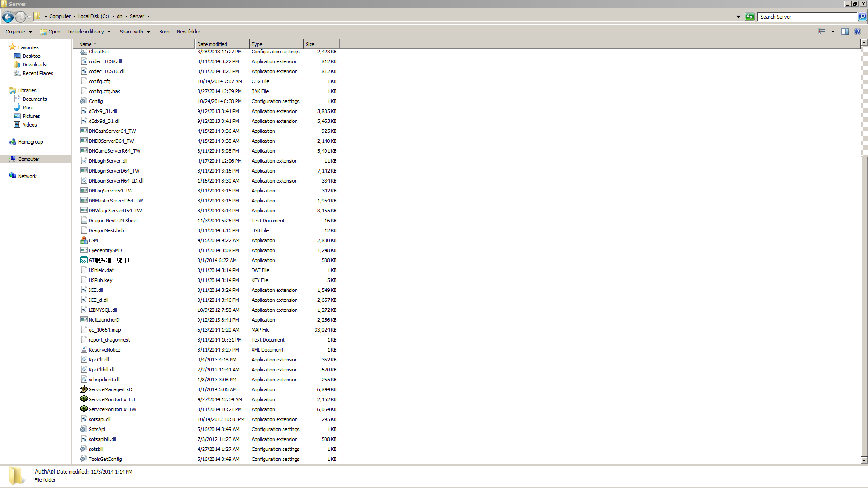Sort by the Date modified column header
This screenshot has height=488, width=868.
[222, 44]
